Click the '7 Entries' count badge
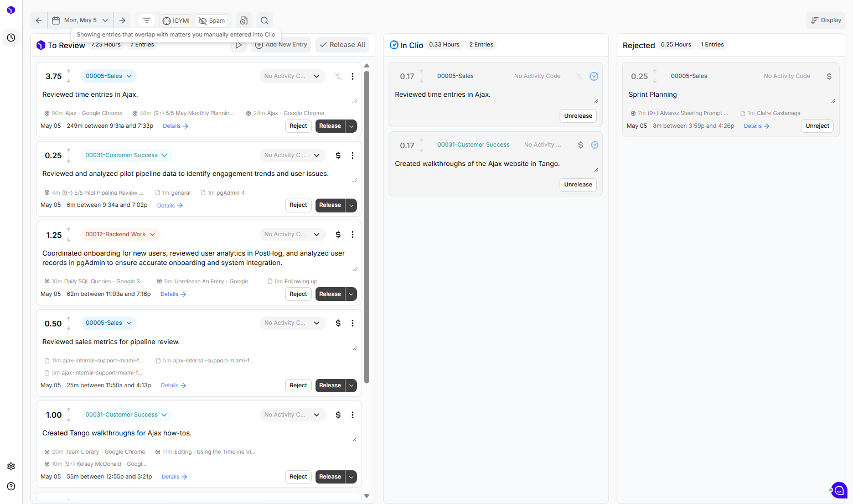The height and width of the screenshot is (504, 853). tap(142, 45)
